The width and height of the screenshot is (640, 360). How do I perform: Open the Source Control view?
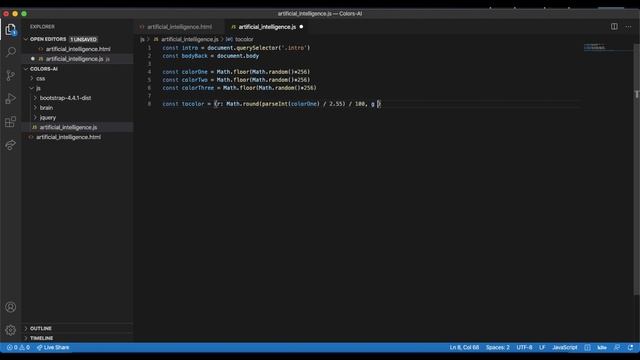click(11, 75)
